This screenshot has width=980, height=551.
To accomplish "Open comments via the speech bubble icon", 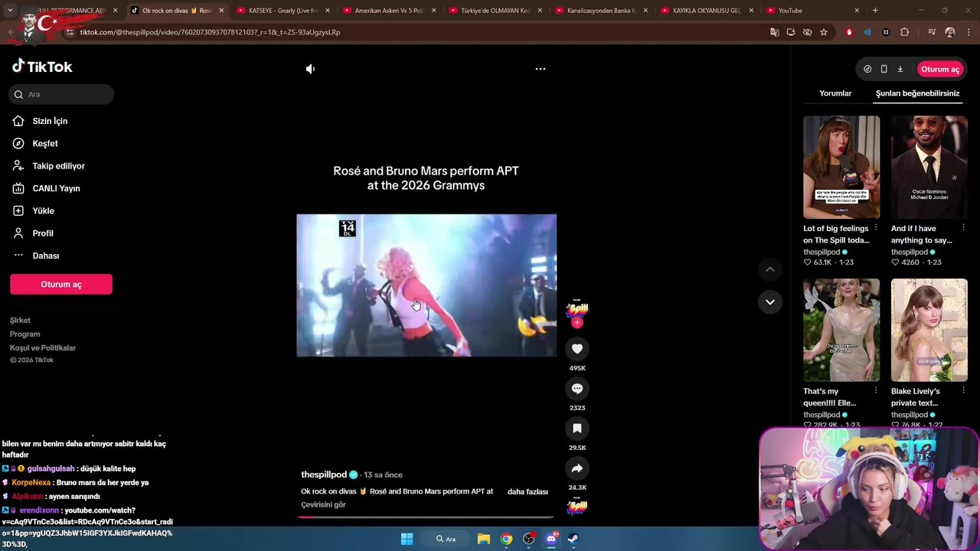I will point(577,389).
